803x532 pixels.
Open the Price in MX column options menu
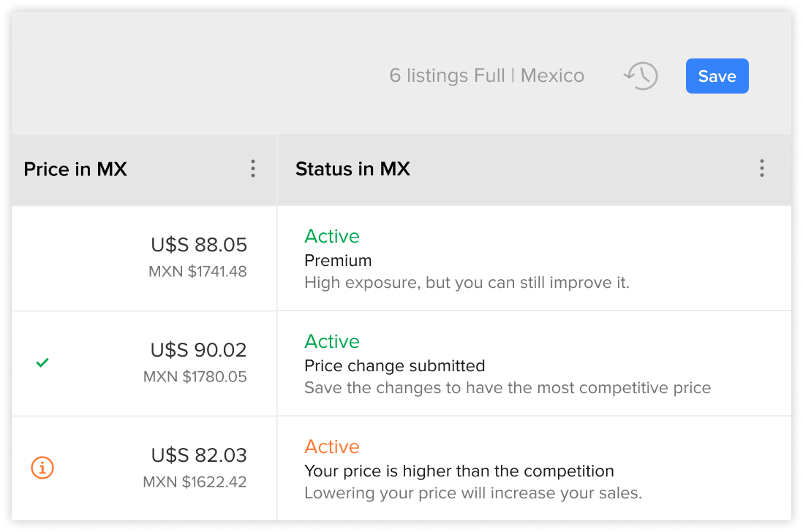click(252, 168)
